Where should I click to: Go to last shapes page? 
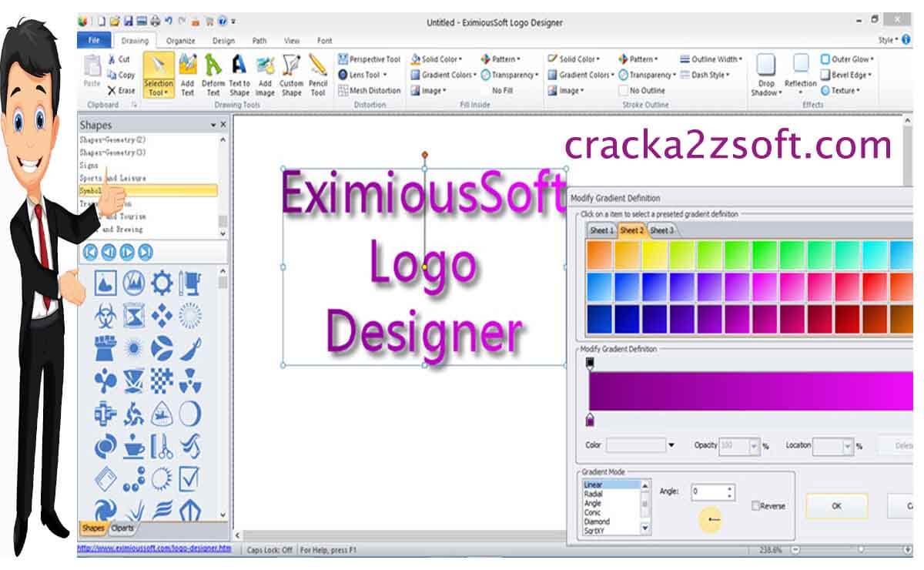tap(146, 252)
